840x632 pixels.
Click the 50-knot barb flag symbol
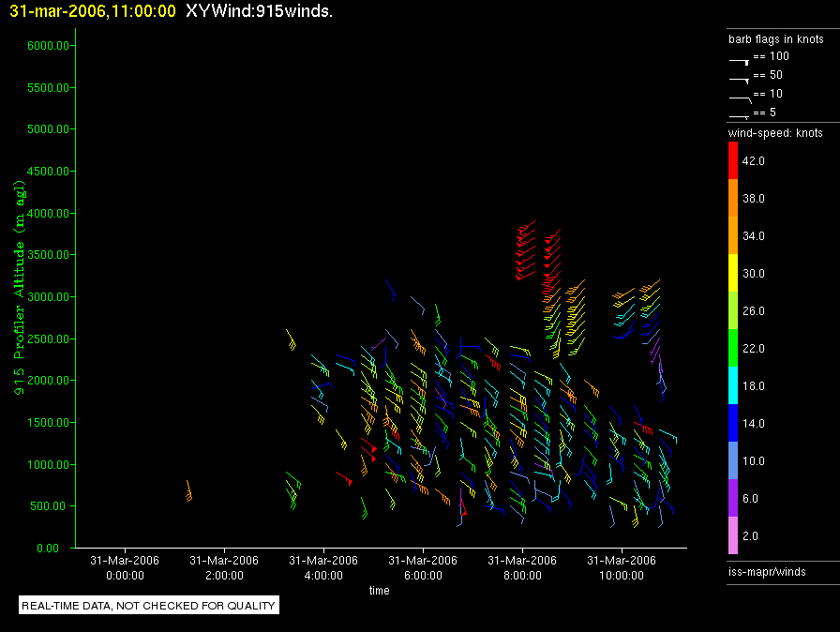[x=740, y=78]
